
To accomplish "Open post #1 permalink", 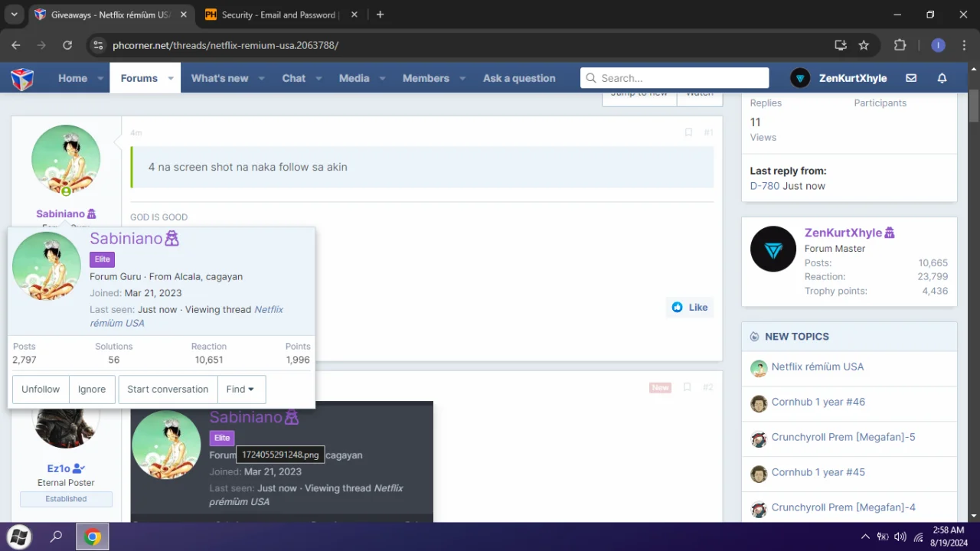I will point(708,132).
